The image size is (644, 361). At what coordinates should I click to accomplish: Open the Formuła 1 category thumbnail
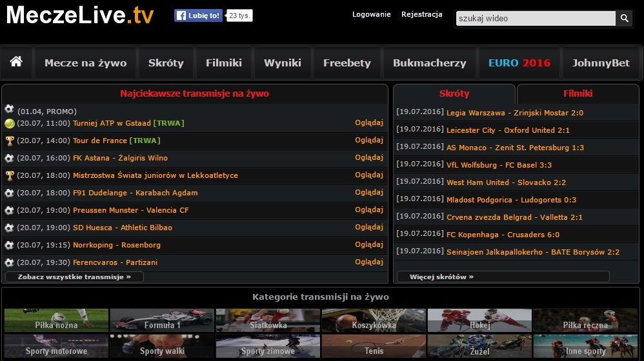tap(162, 320)
